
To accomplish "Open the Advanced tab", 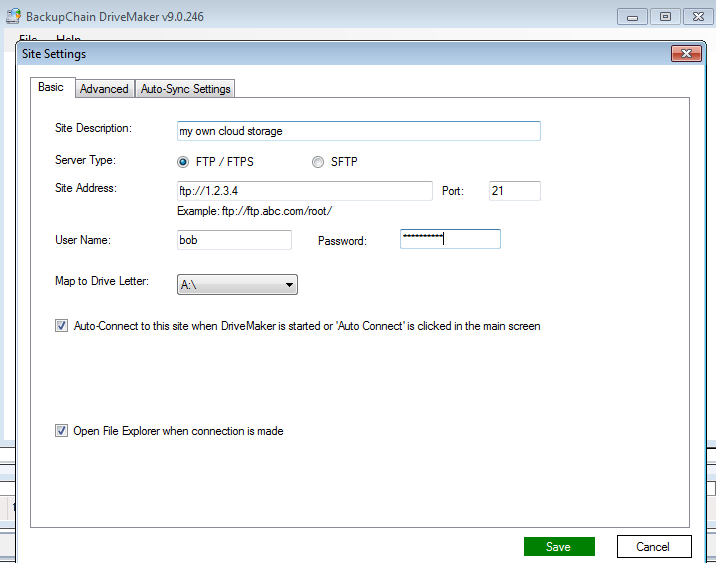I will click(104, 89).
